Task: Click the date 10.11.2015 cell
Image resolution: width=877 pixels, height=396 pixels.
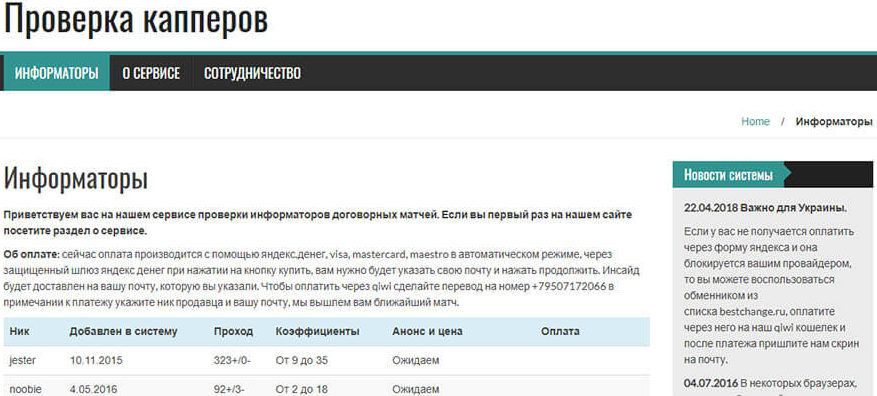Action: (x=96, y=360)
